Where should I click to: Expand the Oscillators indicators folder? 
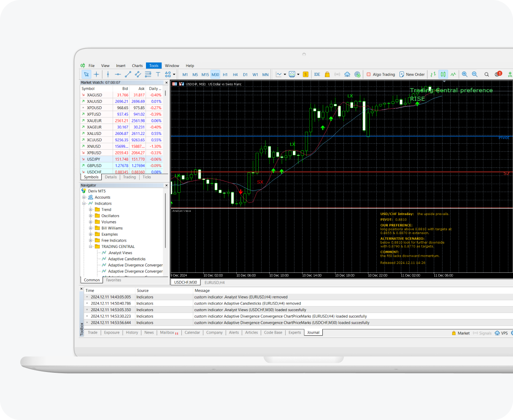(x=90, y=215)
